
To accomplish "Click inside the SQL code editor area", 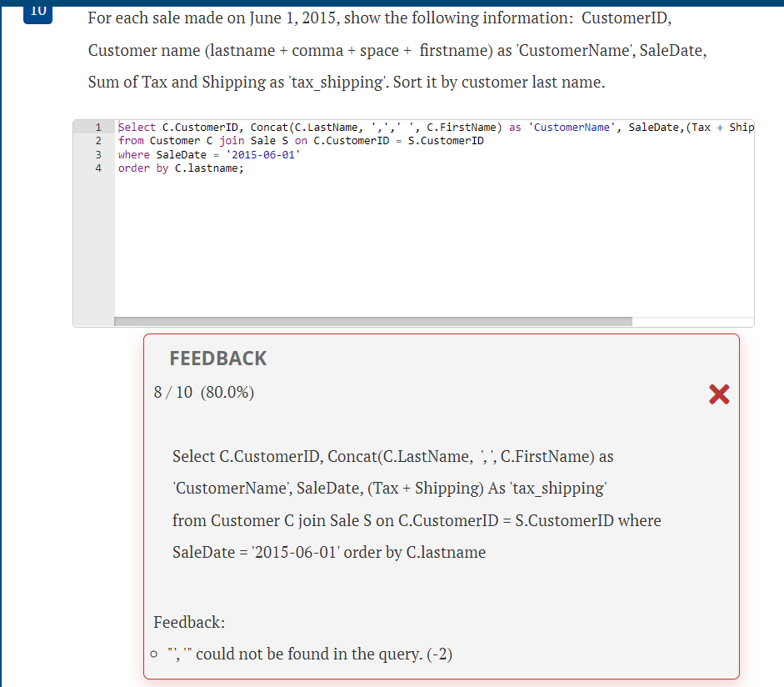I will pyautogui.click(x=417, y=233).
